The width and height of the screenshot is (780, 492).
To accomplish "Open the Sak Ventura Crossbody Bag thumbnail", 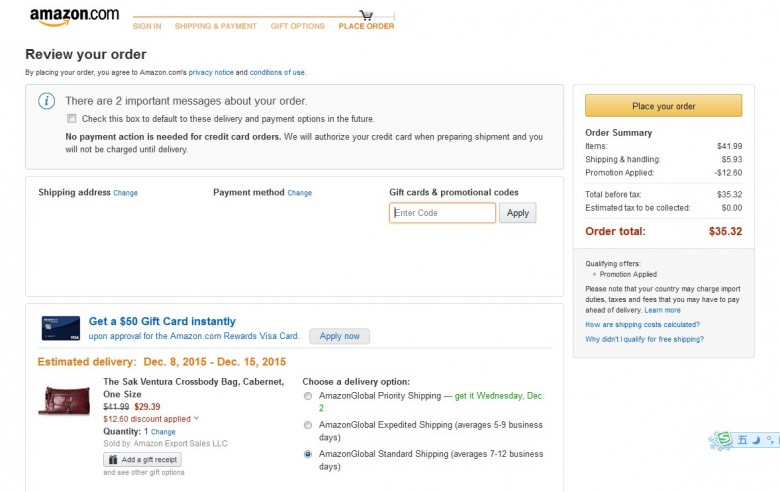I will (x=65, y=399).
